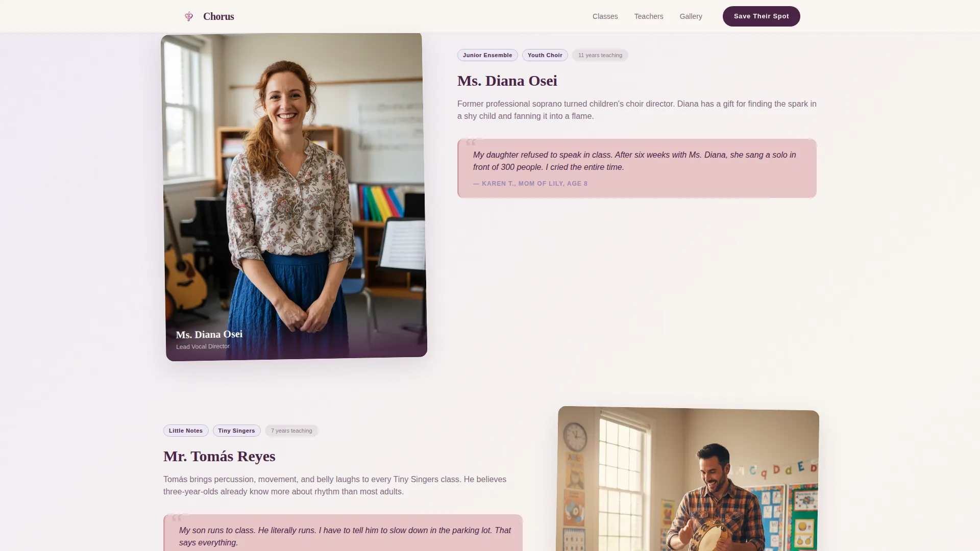980x551 pixels.
Task: Click the 7 years teaching badge
Action: coord(291,431)
